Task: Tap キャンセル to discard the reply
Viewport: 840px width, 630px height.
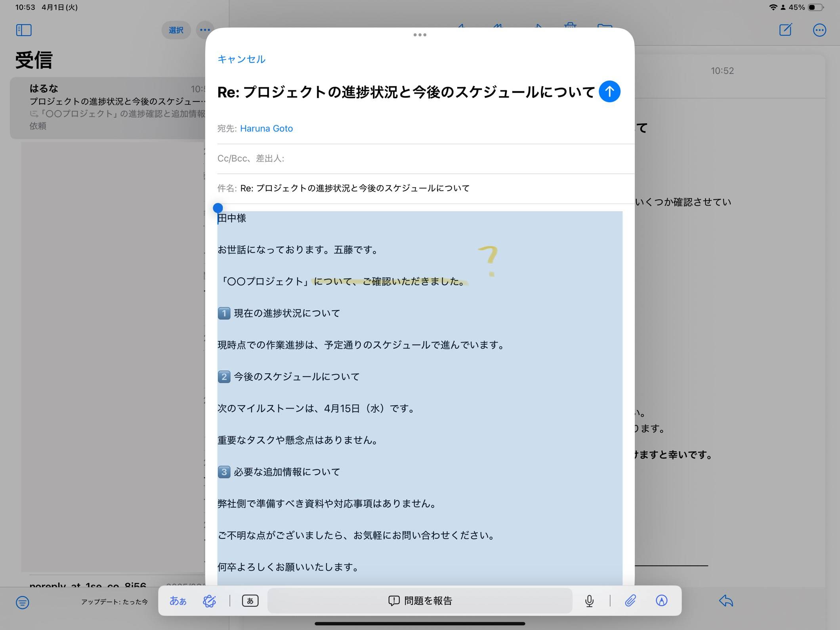Action: tap(241, 59)
